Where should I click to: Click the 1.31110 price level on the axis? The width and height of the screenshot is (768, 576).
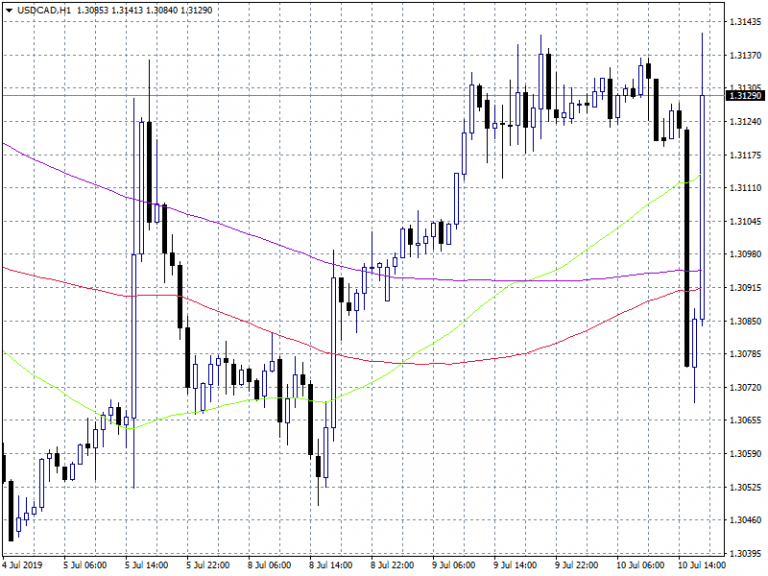[745, 188]
